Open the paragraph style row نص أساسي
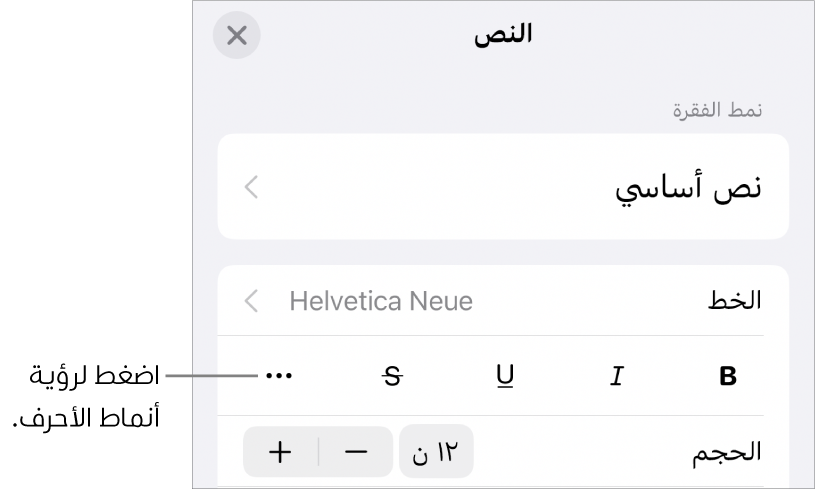817x489 pixels. [502, 187]
